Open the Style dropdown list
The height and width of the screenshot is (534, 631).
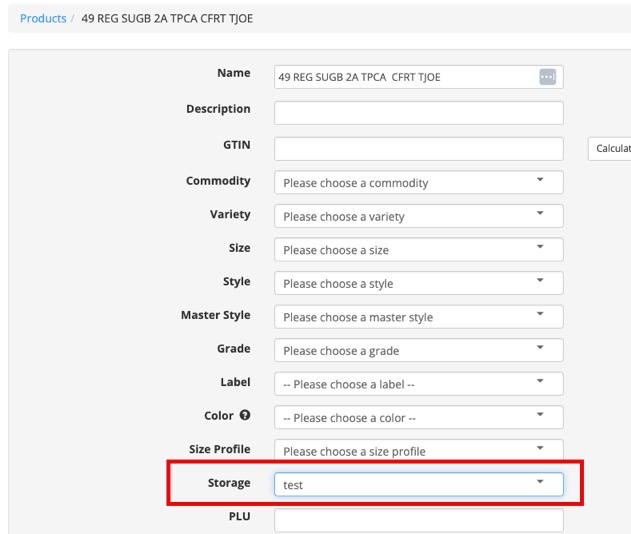coord(418,283)
